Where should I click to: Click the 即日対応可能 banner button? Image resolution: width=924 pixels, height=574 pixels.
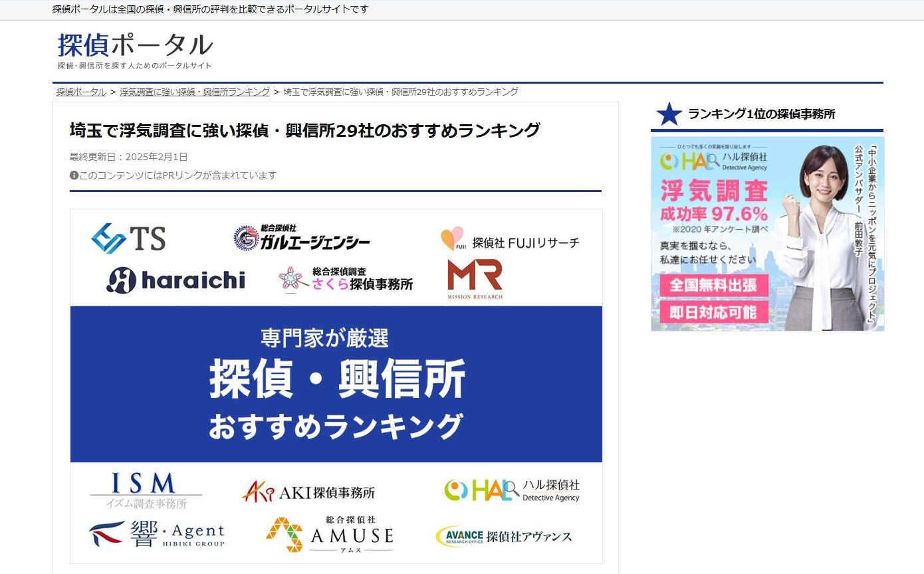pyautogui.click(x=715, y=312)
